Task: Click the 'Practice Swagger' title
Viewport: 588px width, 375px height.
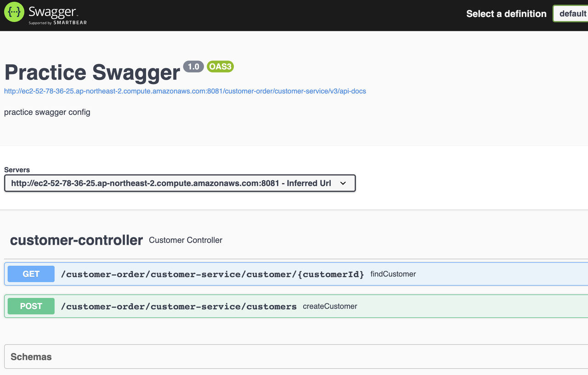Action: 92,73
